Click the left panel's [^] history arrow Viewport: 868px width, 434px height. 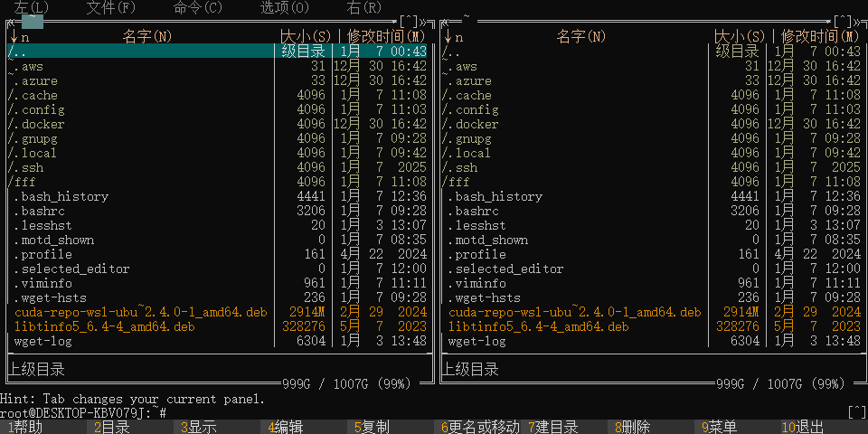[409, 21]
